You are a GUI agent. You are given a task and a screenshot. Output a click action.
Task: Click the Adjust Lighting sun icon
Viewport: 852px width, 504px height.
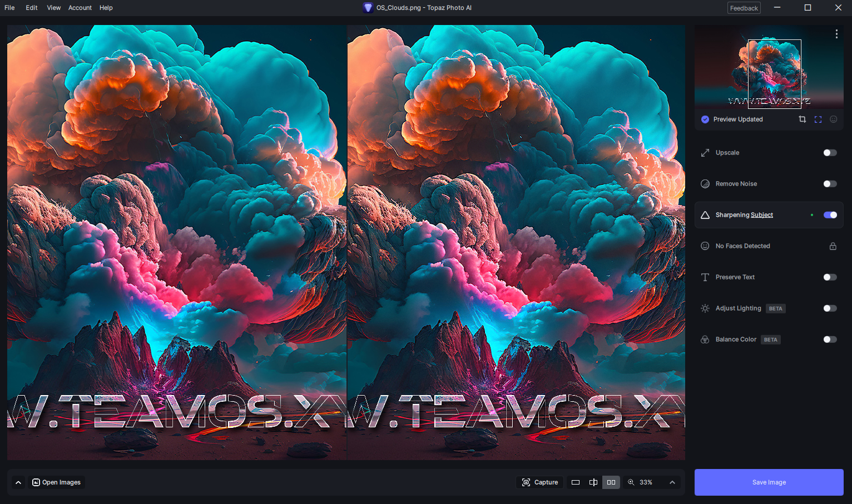(x=705, y=308)
